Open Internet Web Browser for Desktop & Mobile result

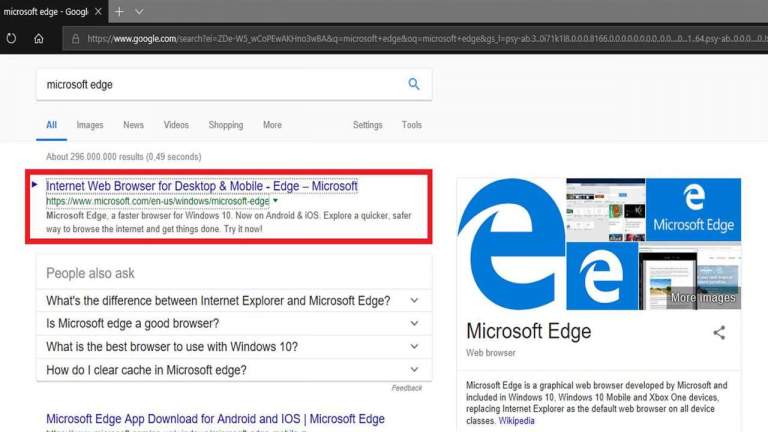[x=202, y=187]
